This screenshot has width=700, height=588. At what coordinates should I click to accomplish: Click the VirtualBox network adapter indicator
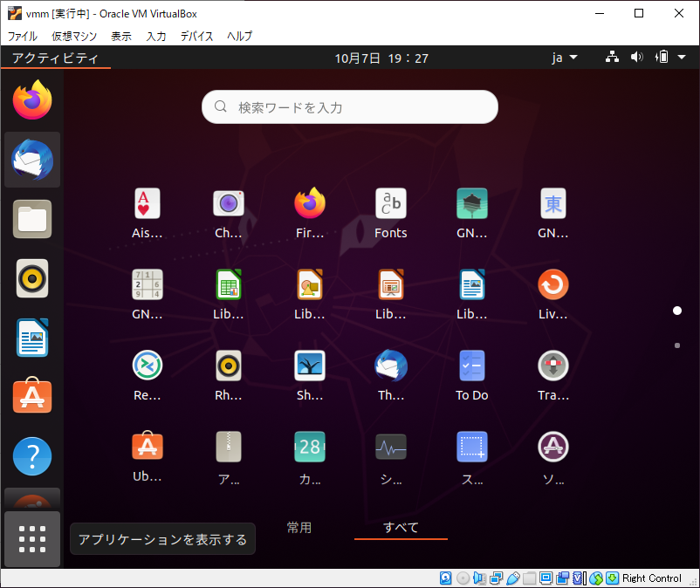point(496,578)
